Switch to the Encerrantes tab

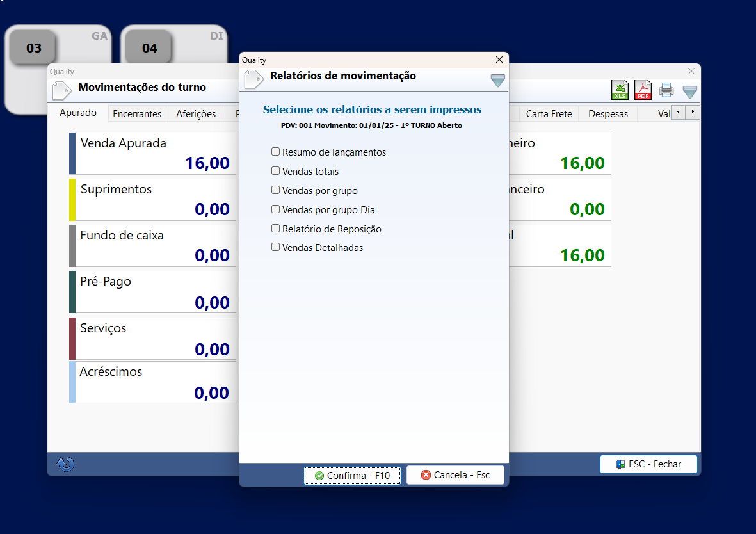click(x=137, y=114)
